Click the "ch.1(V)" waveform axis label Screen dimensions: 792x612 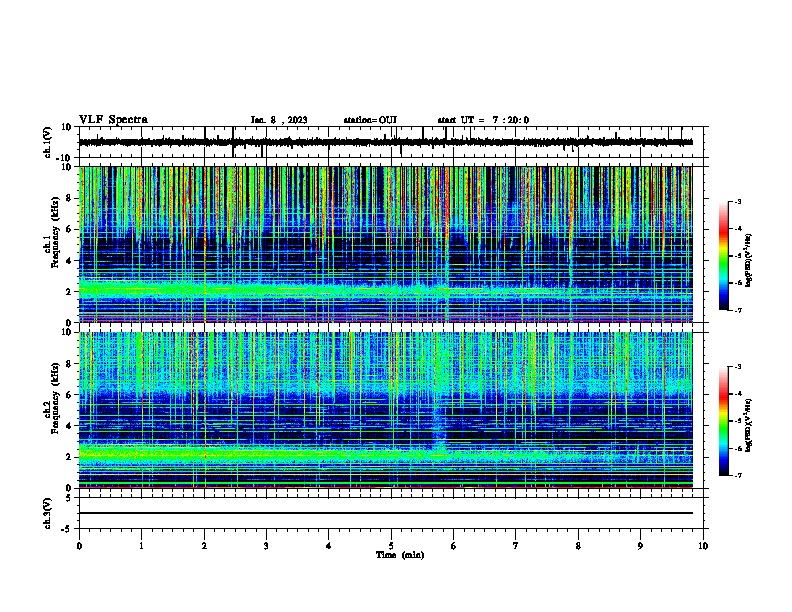coord(48,142)
